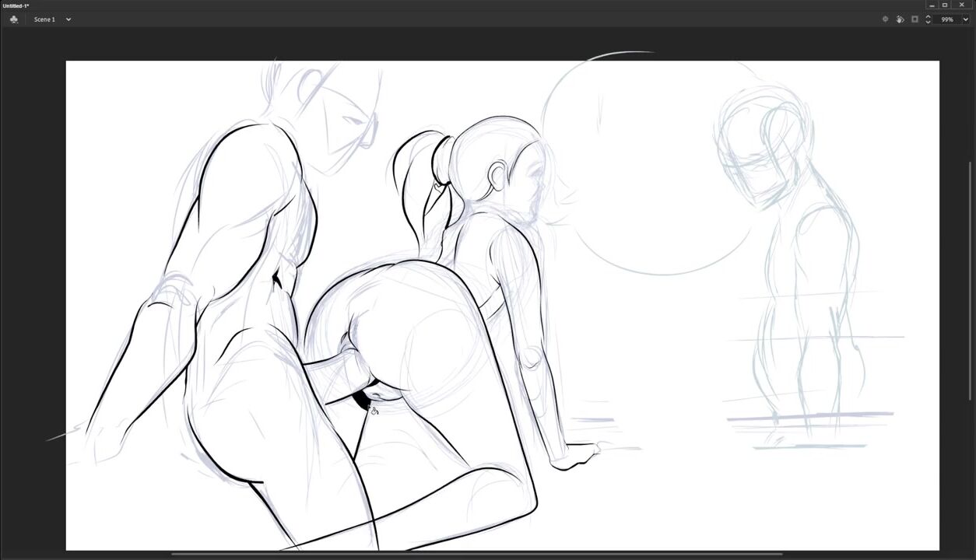Click the zoom stepper up arrow
The width and height of the screenshot is (976, 560).
point(928,16)
